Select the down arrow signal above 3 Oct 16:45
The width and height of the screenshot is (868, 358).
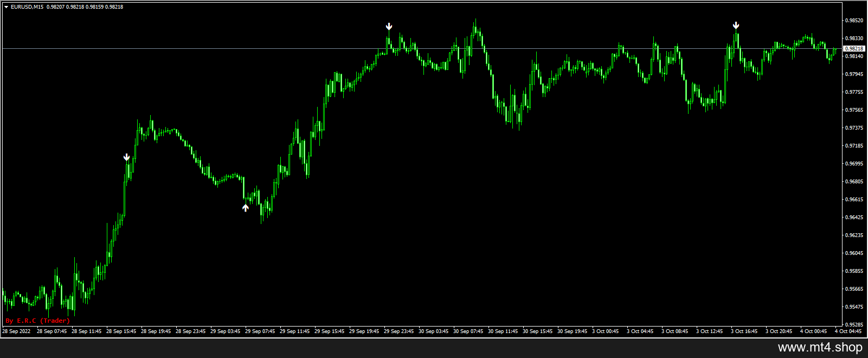736,25
